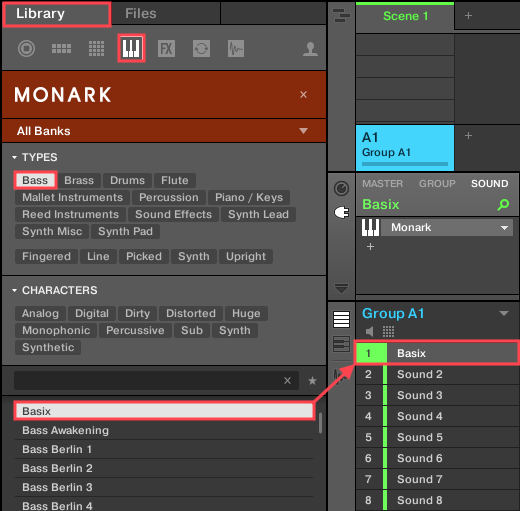
Task: Click the Basix quick browse magnifier
Action: pyautogui.click(x=503, y=204)
